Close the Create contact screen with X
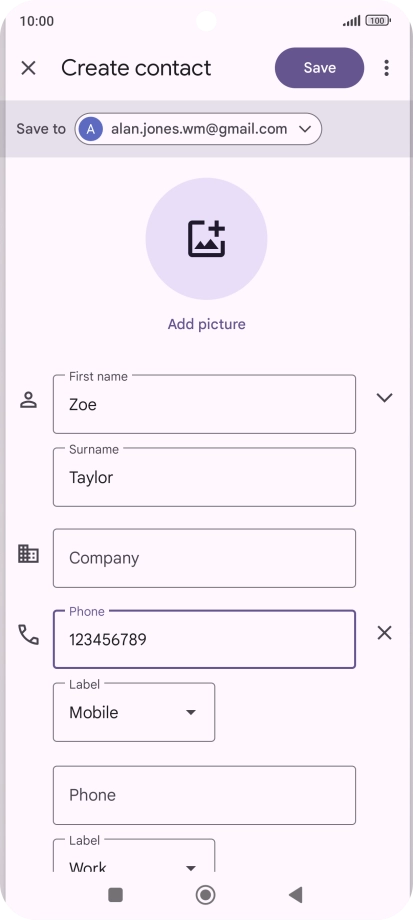Viewport: 413px width, 920px height. (28, 68)
